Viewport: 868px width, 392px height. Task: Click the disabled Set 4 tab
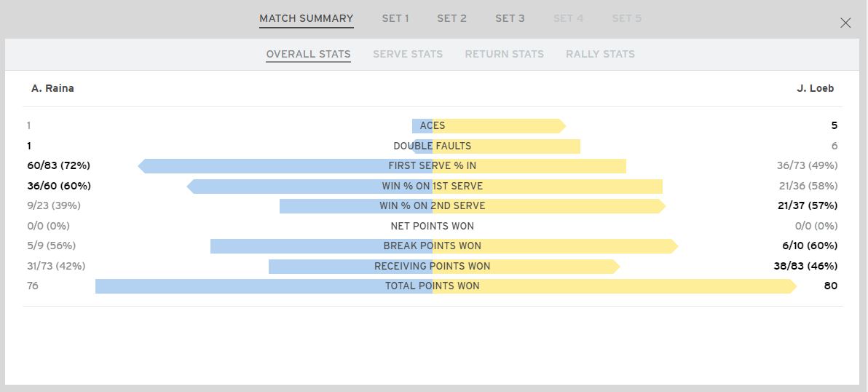coord(568,18)
